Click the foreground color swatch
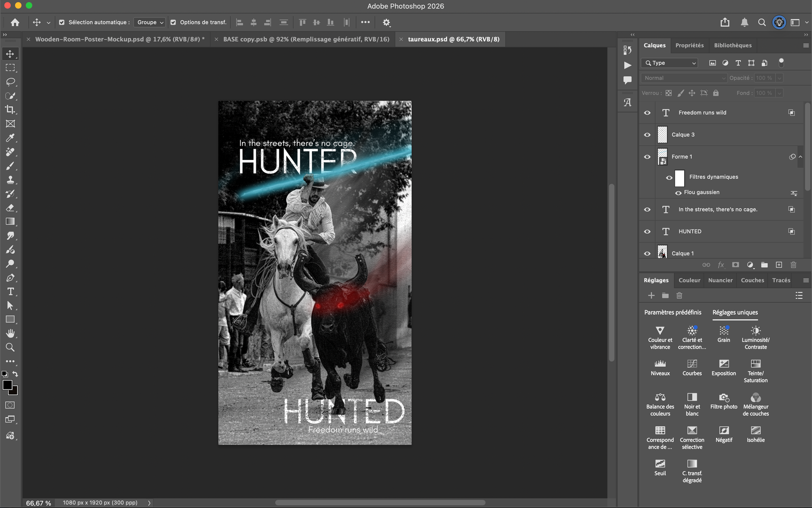 (7, 385)
